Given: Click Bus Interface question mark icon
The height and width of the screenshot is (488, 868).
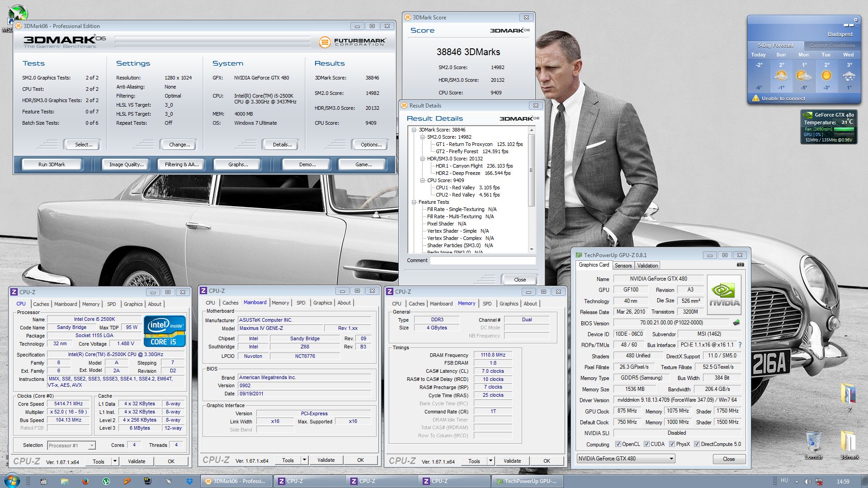Looking at the screenshot, I should pos(740,345).
